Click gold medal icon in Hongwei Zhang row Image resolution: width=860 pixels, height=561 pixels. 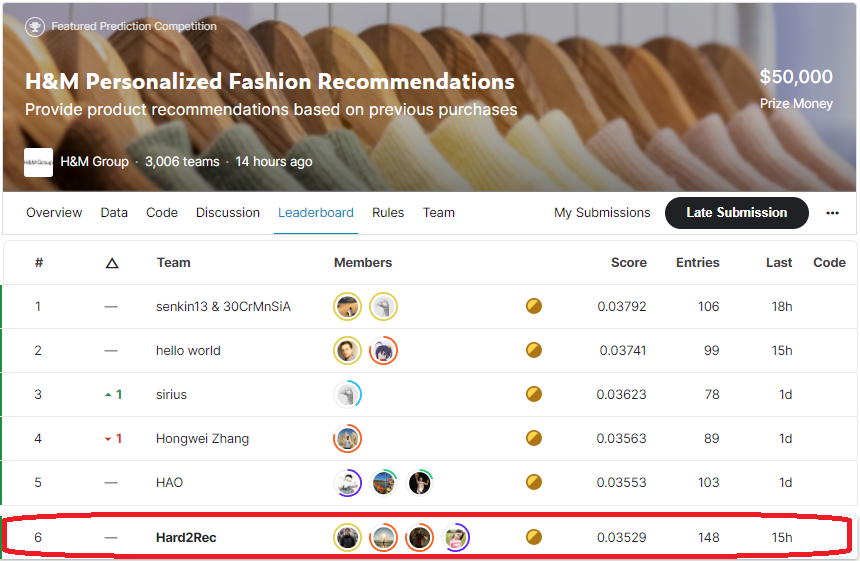tap(534, 438)
